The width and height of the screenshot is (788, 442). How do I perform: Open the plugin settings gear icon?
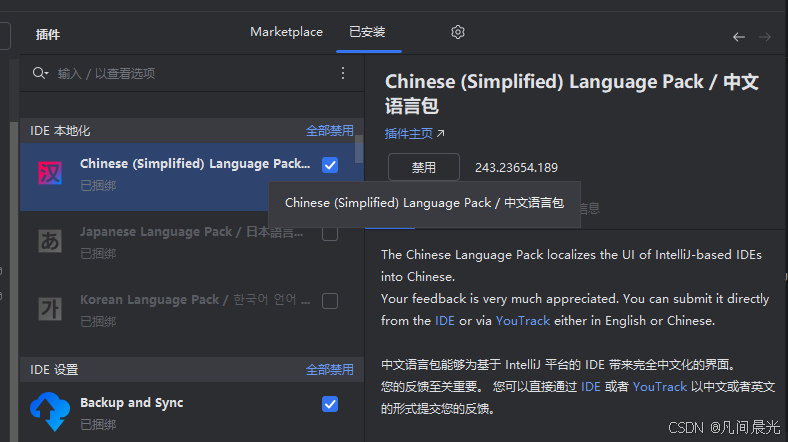coord(457,32)
